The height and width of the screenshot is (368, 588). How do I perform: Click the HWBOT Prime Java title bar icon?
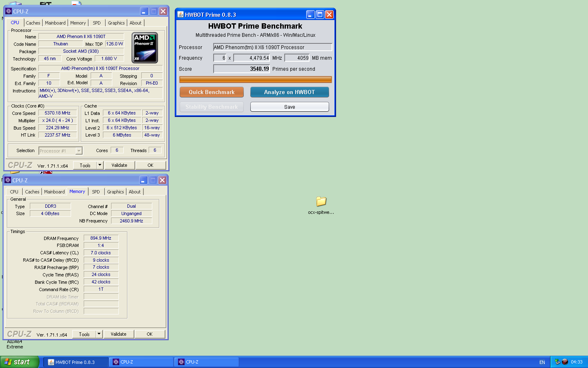(x=180, y=14)
